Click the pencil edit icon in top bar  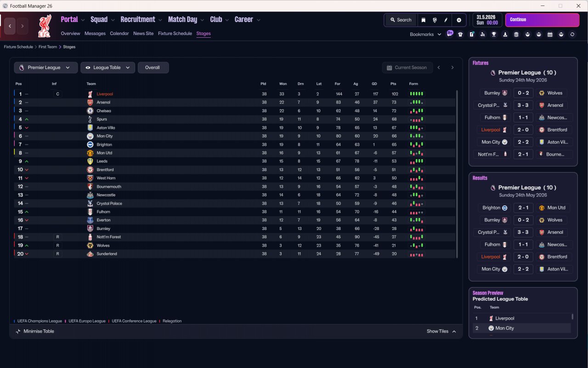(x=446, y=20)
